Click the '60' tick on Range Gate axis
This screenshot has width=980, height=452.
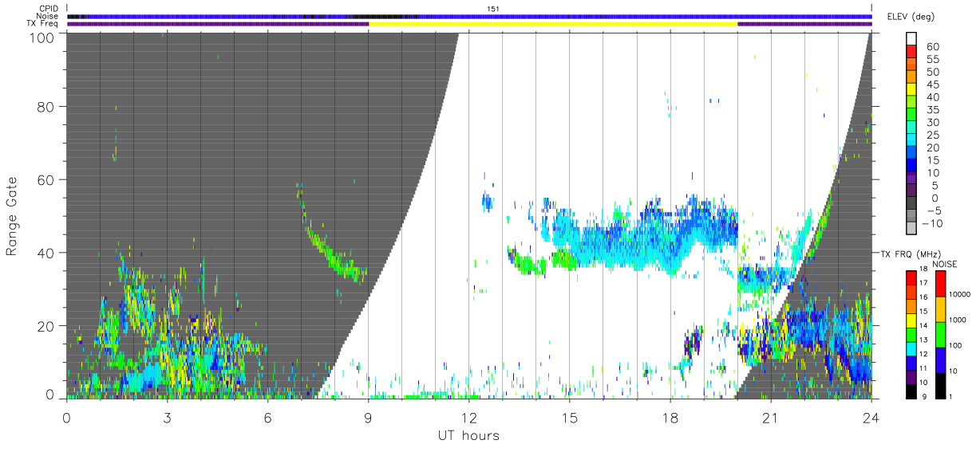click(45, 179)
